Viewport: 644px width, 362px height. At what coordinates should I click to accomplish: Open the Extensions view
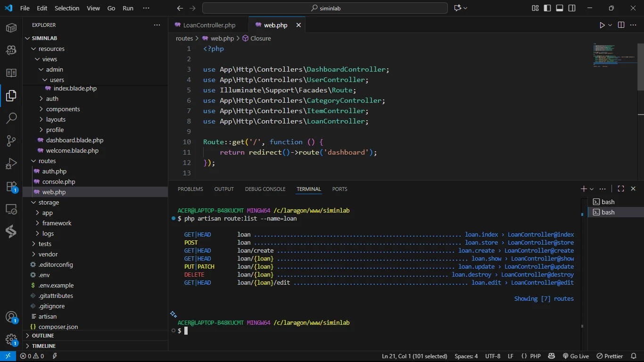click(11, 186)
